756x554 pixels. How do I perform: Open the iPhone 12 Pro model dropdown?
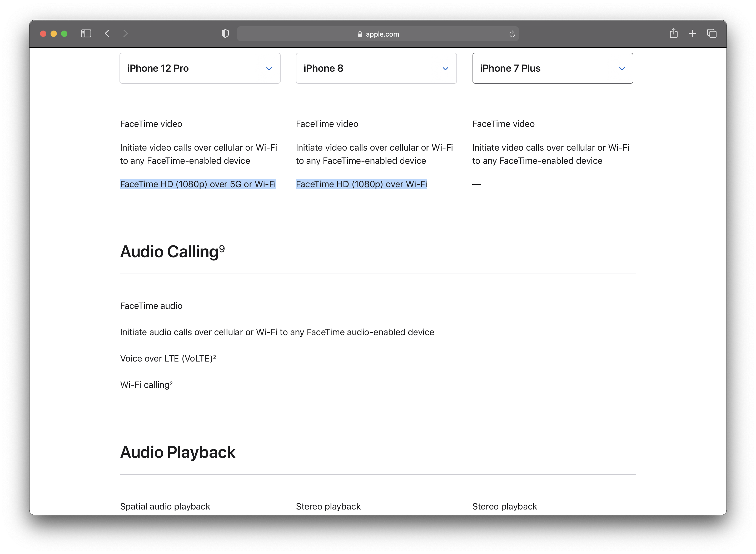[200, 68]
